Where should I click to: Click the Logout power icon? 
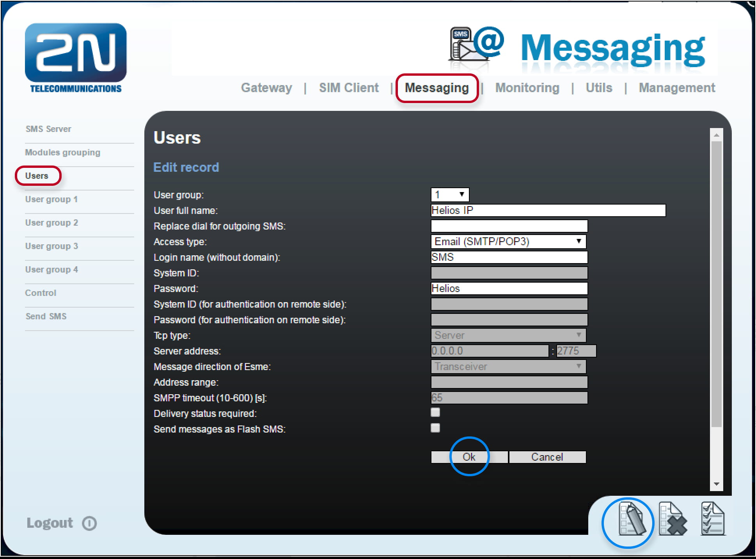pos(89,523)
